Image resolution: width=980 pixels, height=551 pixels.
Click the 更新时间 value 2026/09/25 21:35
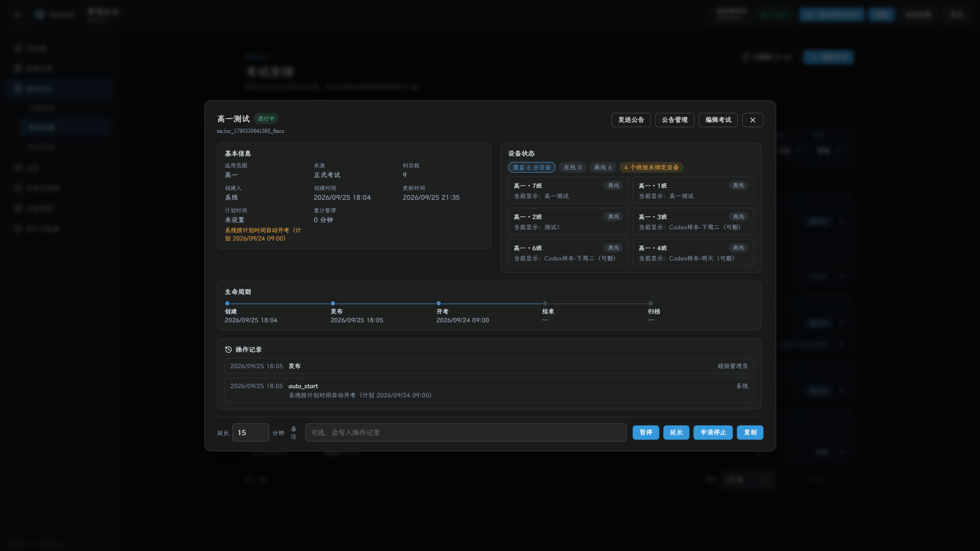click(x=431, y=198)
